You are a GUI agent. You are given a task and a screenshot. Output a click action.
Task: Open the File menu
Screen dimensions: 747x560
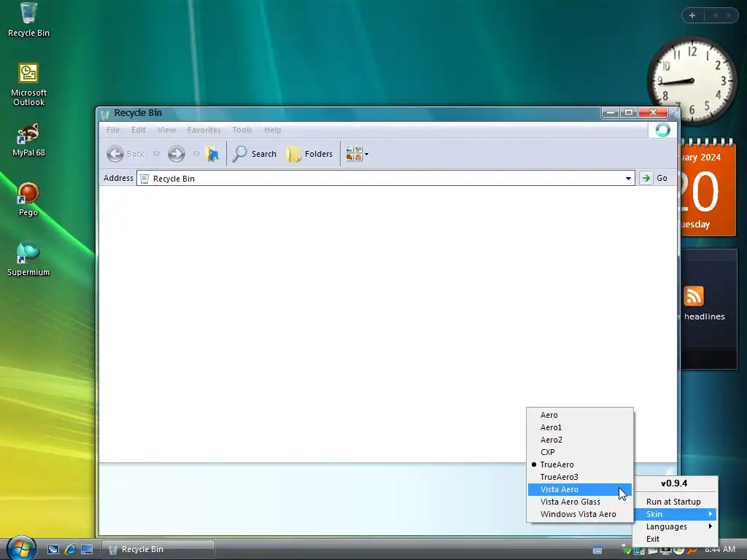[113, 130]
